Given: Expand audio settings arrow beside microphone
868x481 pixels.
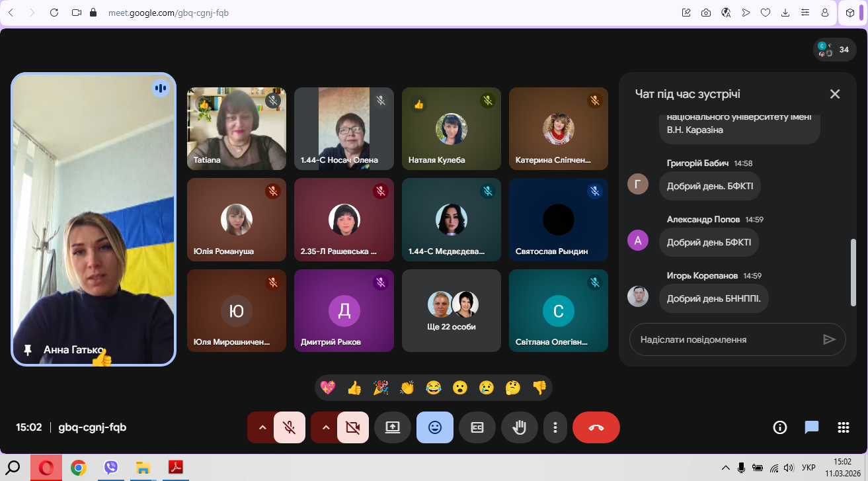Looking at the screenshot, I should point(262,427).
